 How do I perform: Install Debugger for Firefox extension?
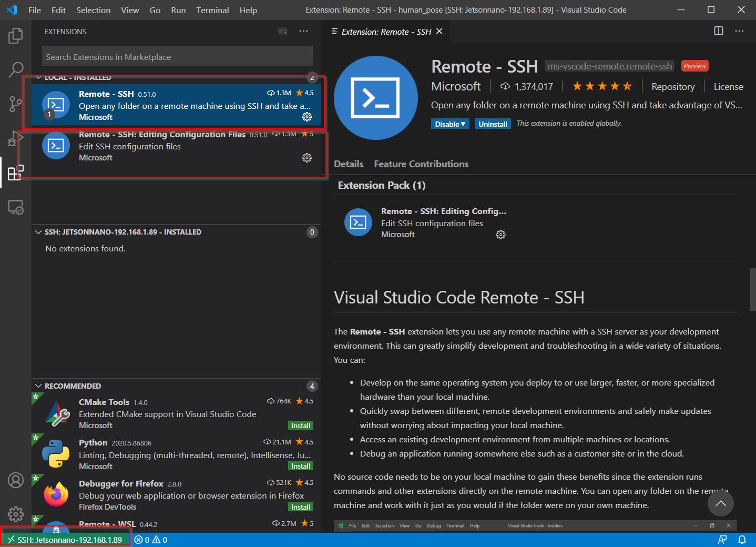point(301,507)
